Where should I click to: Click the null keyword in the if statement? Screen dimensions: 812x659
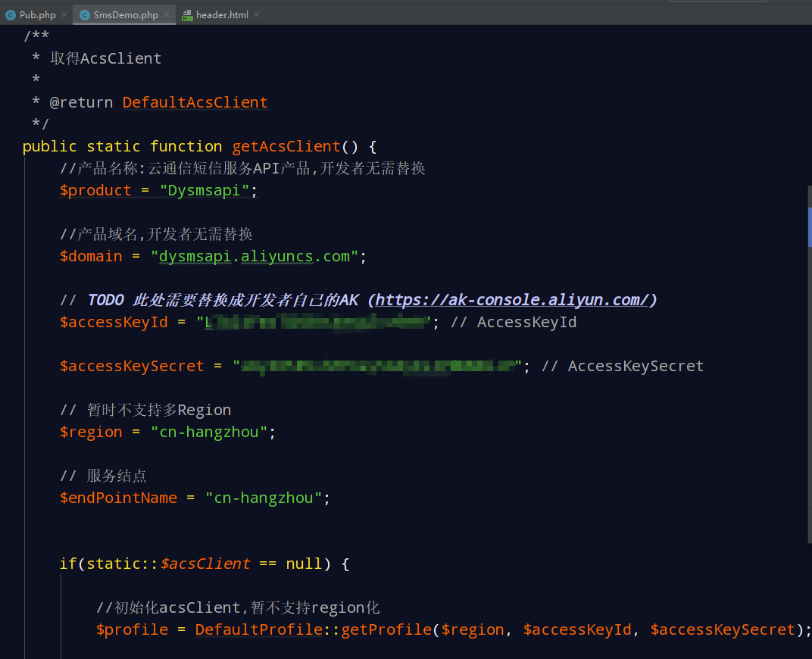point(304,564)
